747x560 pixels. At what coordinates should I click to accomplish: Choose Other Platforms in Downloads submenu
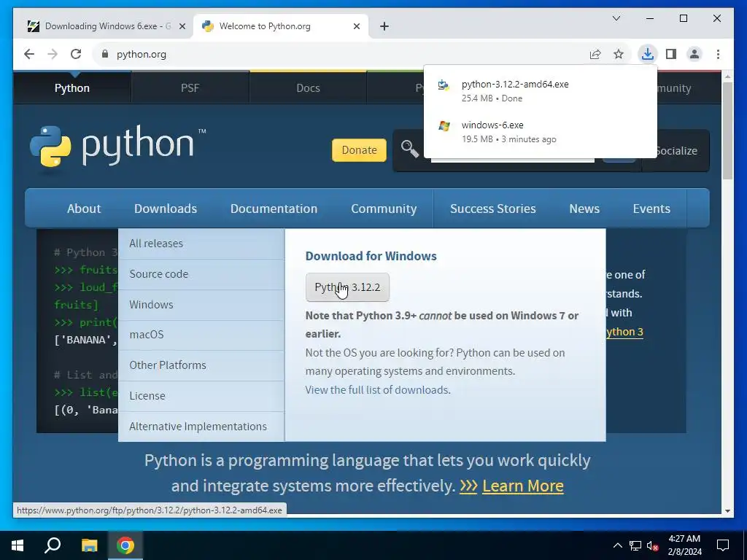point(201,365)
